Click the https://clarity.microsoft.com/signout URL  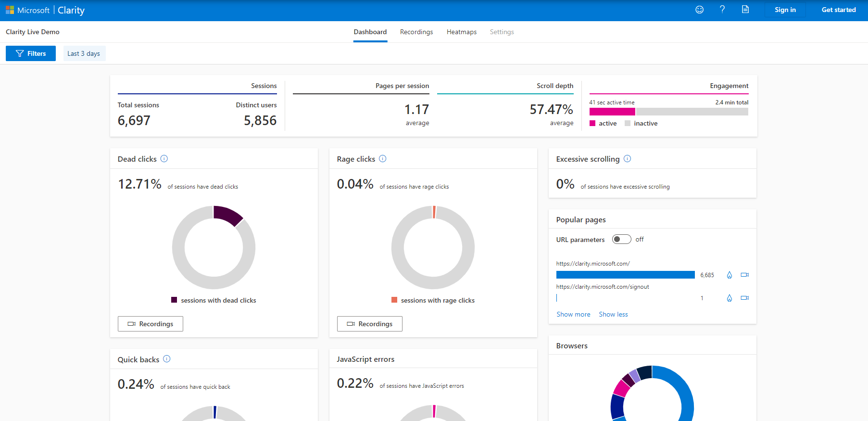[x=603, y=287]
